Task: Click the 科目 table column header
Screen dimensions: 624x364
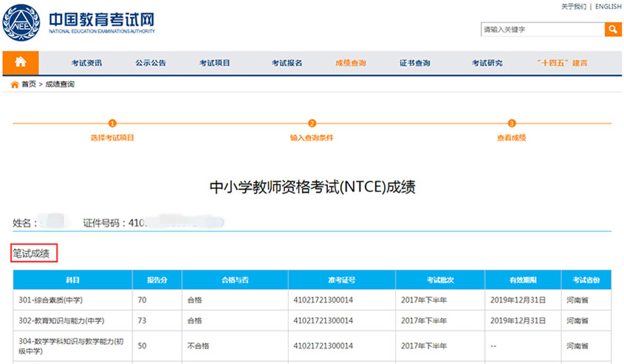Action: pyautogui.click(x=72, y=280)
